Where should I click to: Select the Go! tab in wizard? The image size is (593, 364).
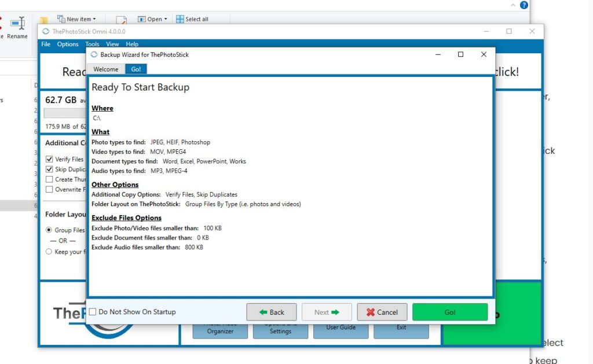pos(136,69)
